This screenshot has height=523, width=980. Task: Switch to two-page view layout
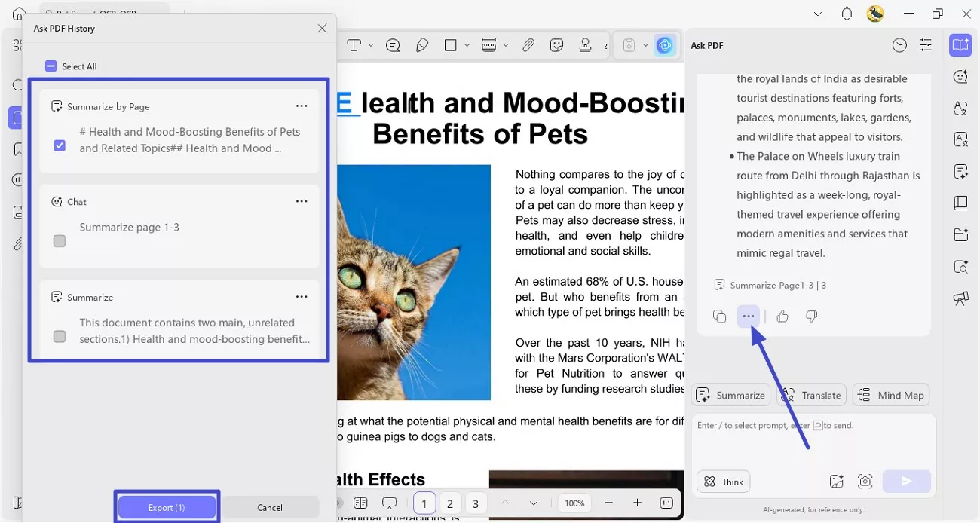[360, 503]
